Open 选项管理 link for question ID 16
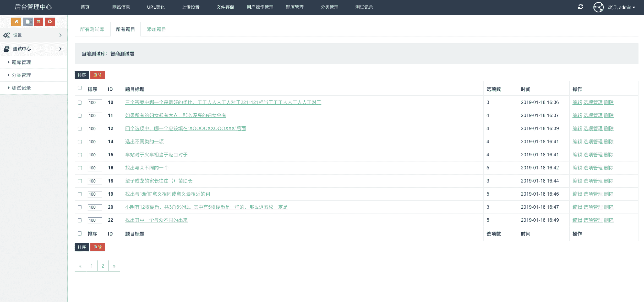 click(593, 168)
